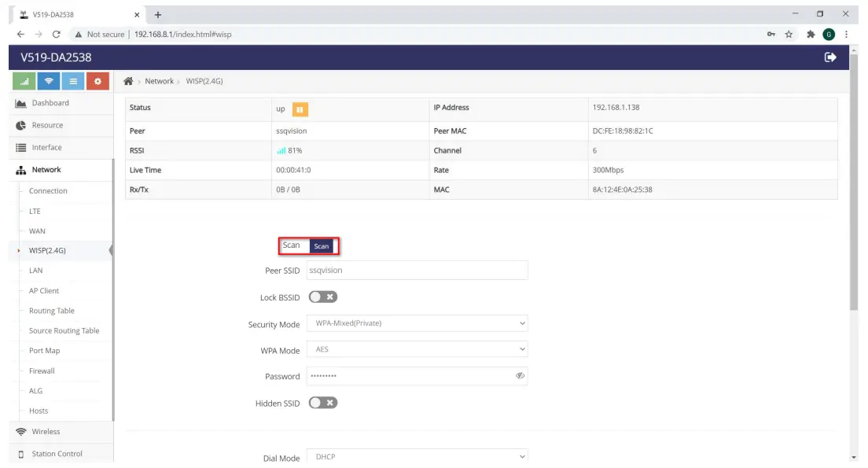
Task: Click the Password input field
Action: (x=417, y=376)
